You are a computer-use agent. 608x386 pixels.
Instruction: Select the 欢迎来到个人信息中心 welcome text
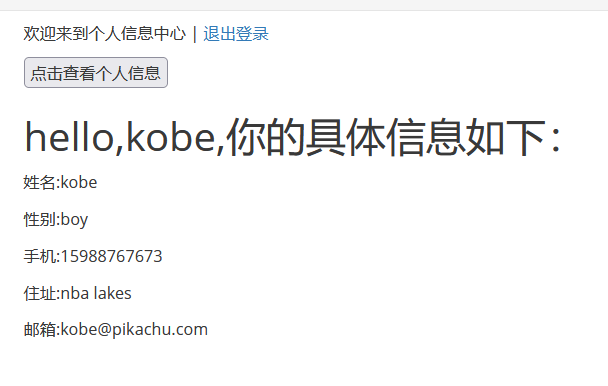pos(105,34)
